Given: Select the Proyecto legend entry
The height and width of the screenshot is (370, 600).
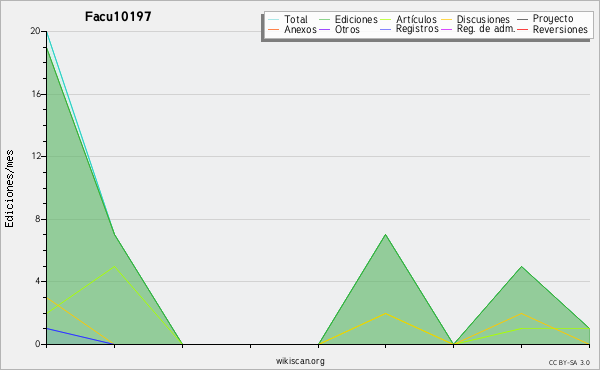Looking at the screenshot, I should pyautogui.click(x=553, y=19).
